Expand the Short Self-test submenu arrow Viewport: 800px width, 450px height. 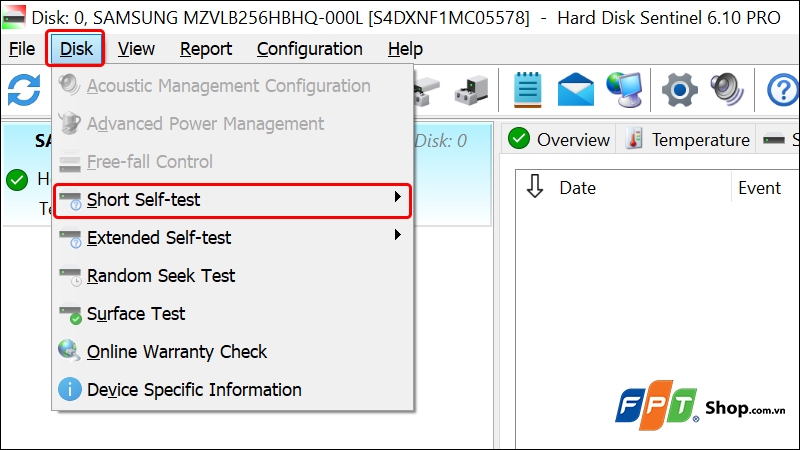[397, 197]
